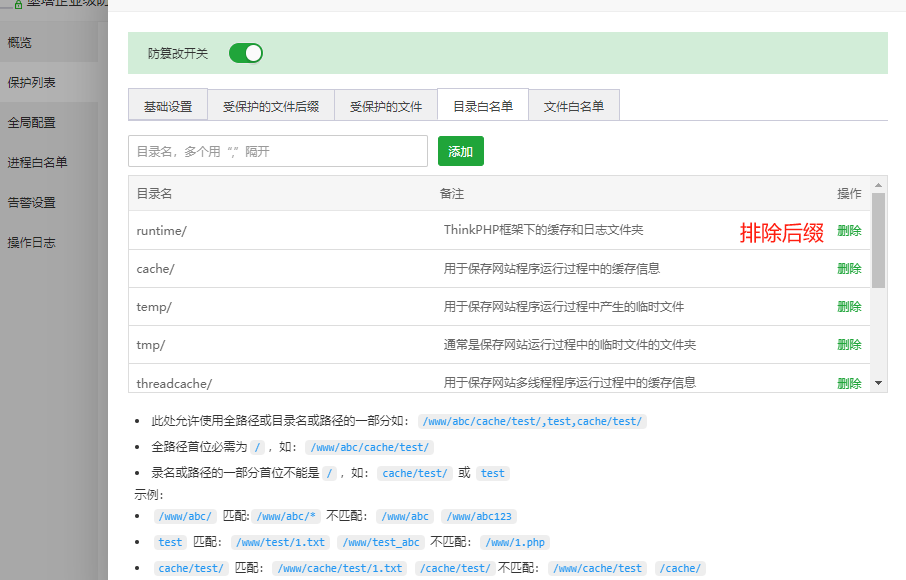Click the temp/ directory name cell
Viewport: 906px width, 580px height.
pyautogui.click(x=154, y=307)
